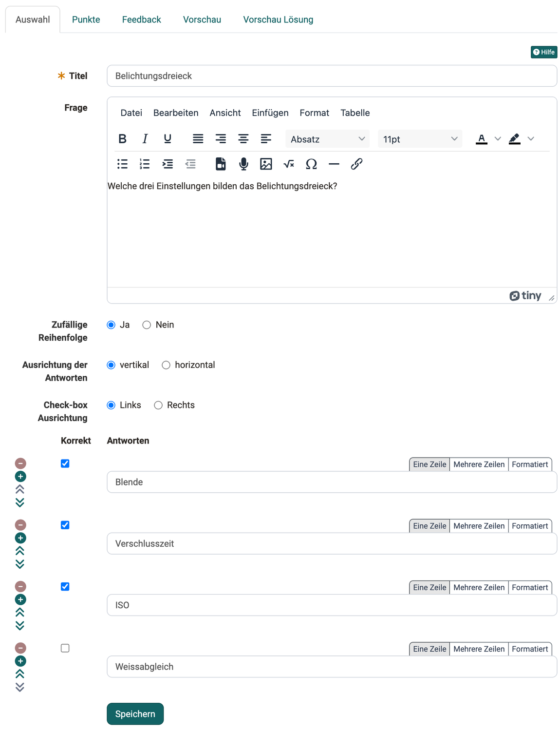This screenshot has height=732, width=560.
Task: Switch Weissabgleich answer to Formatiert
Action: (530, 649)
